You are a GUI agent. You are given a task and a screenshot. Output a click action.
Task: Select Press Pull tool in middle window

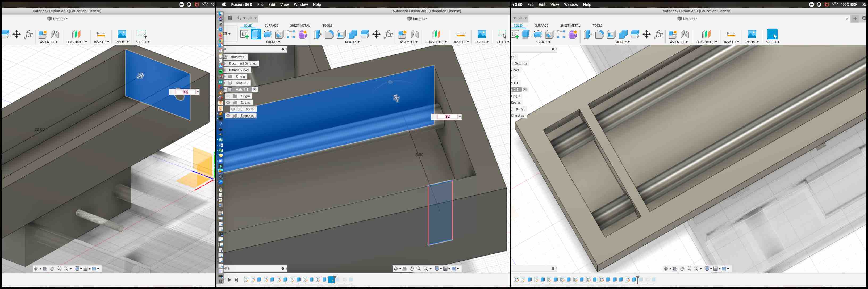pos(318,34)
